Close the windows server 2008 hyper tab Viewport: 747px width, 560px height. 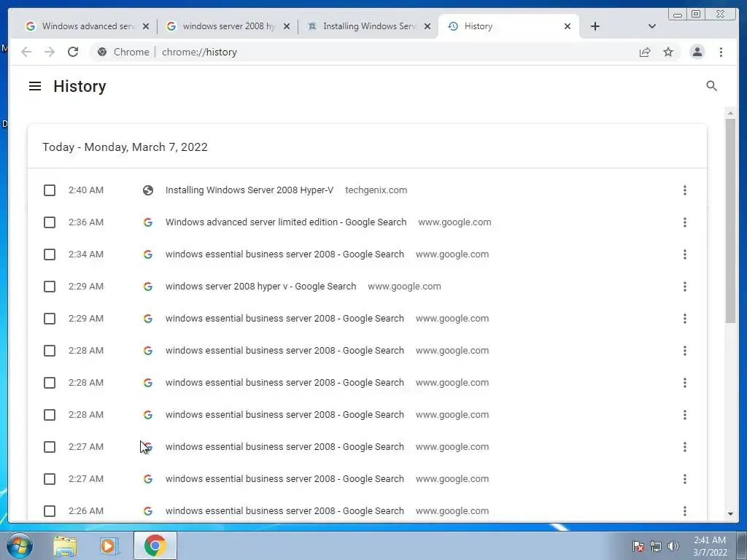coord(286,26)
